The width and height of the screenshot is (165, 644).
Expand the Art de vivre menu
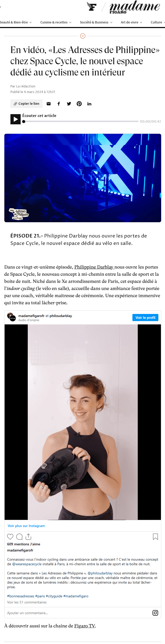click(132, 22)
